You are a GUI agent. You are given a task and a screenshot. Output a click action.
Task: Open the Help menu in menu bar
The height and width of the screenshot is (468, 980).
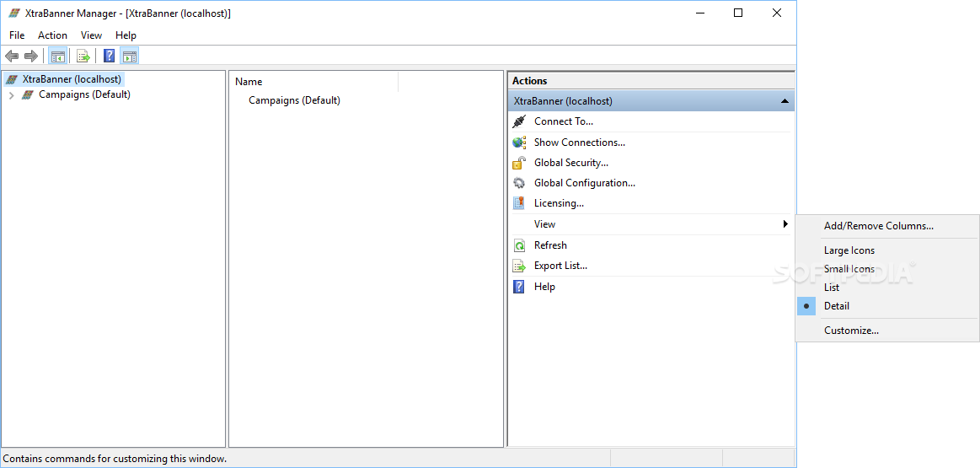coord(126,35)
